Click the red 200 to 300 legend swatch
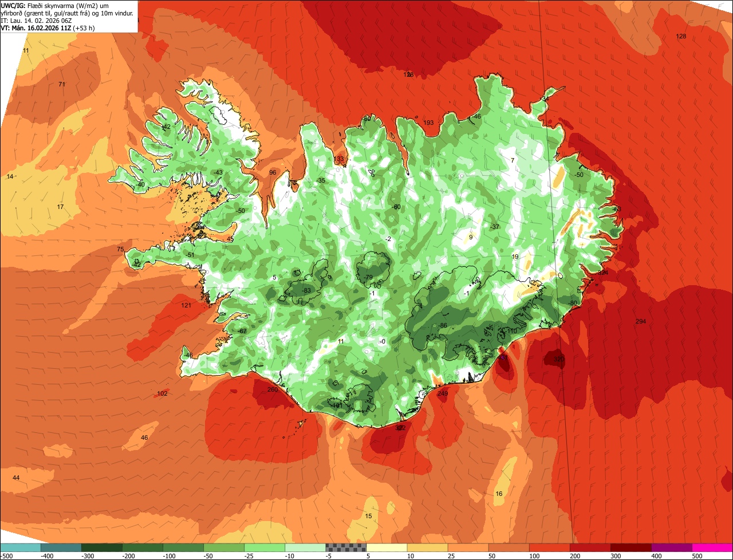The width and height of the screenshot is (733, 560). (590, 547)
